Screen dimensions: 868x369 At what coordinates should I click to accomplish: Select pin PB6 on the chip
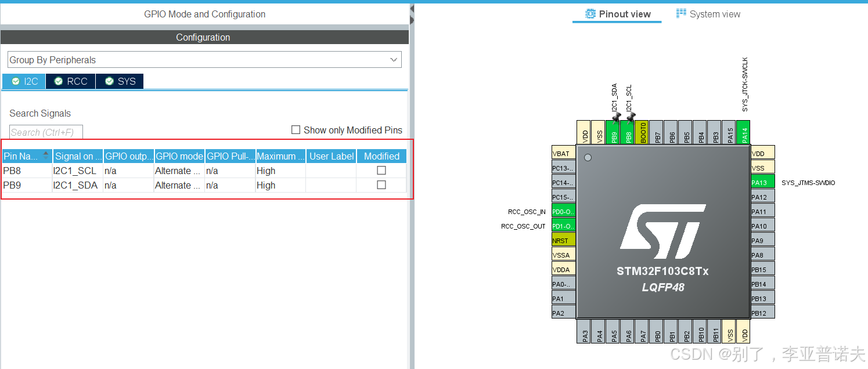point(671,132)
